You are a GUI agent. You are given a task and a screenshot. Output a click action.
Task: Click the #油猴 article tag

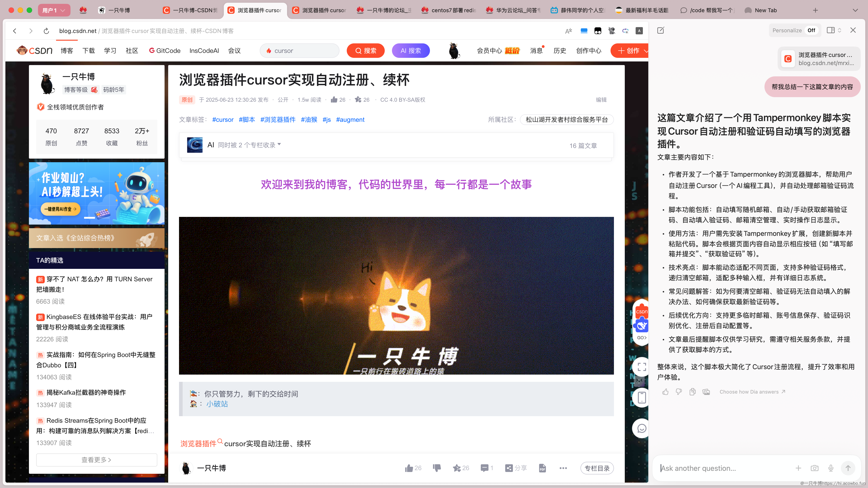[309, 120]
